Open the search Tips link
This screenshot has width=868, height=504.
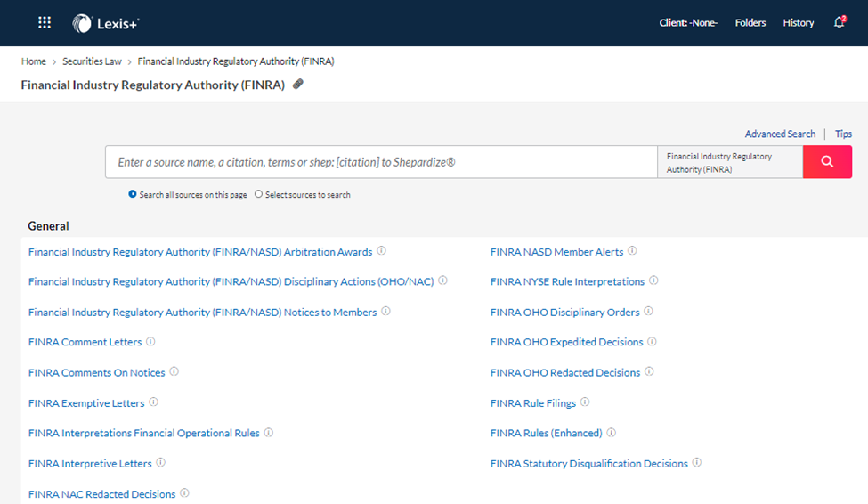tap(843, 134)
